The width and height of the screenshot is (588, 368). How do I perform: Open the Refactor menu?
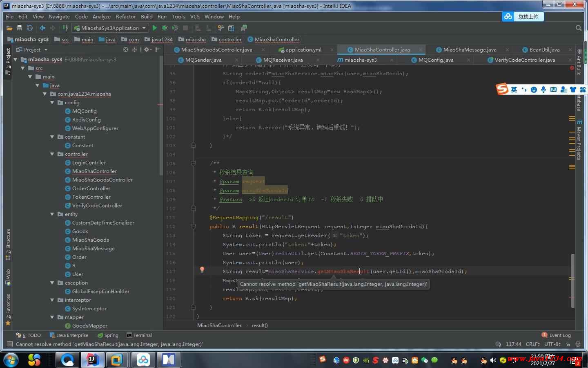(125, 17)
